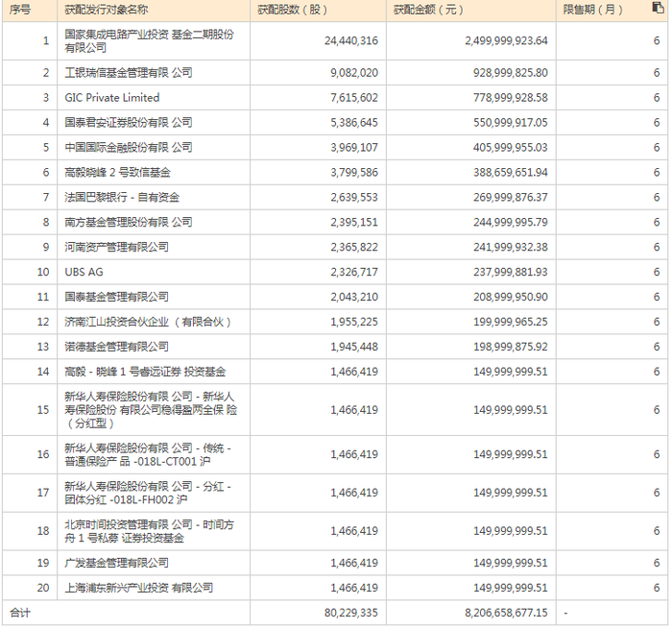
Task: Select the 获配股数（股） column header
Action: (x=318, y=11)
